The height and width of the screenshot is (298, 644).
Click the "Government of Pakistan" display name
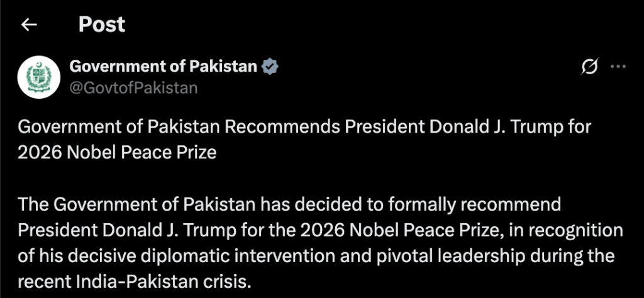tap(162, 66)
